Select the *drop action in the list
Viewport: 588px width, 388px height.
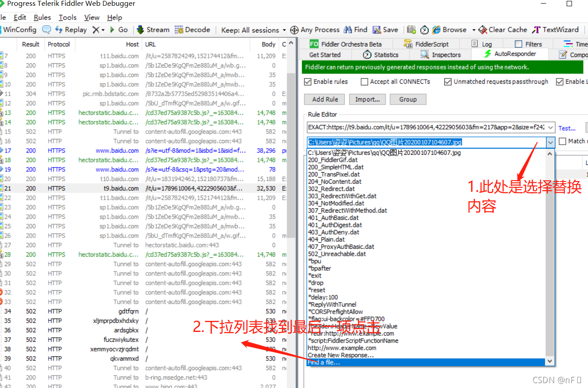427,283
